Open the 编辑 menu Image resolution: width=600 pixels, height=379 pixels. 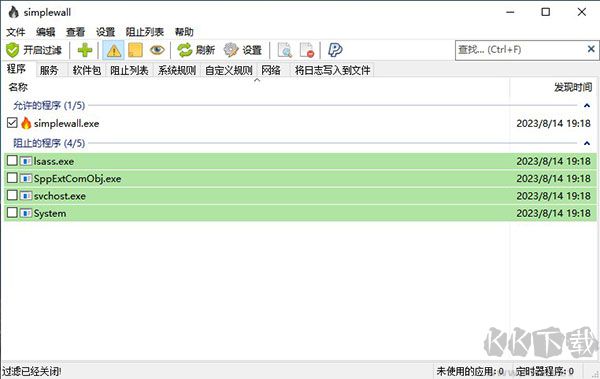click(x=46, y=32)
